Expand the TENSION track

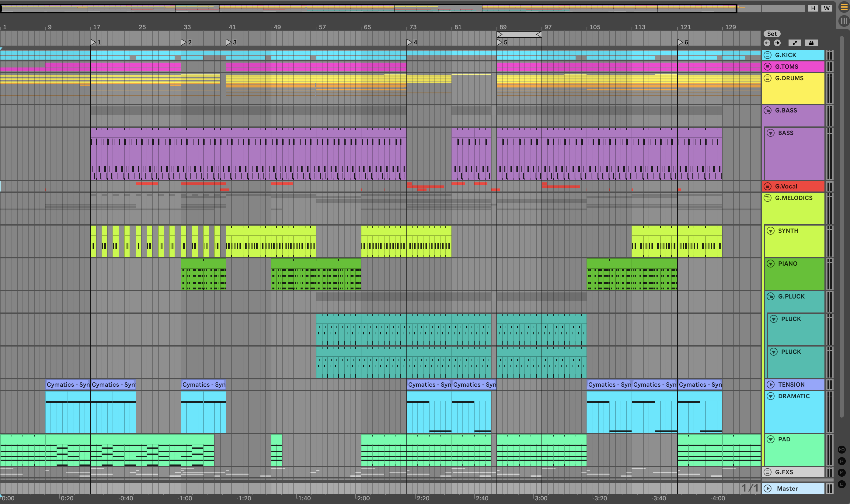(x=771, y=385)
